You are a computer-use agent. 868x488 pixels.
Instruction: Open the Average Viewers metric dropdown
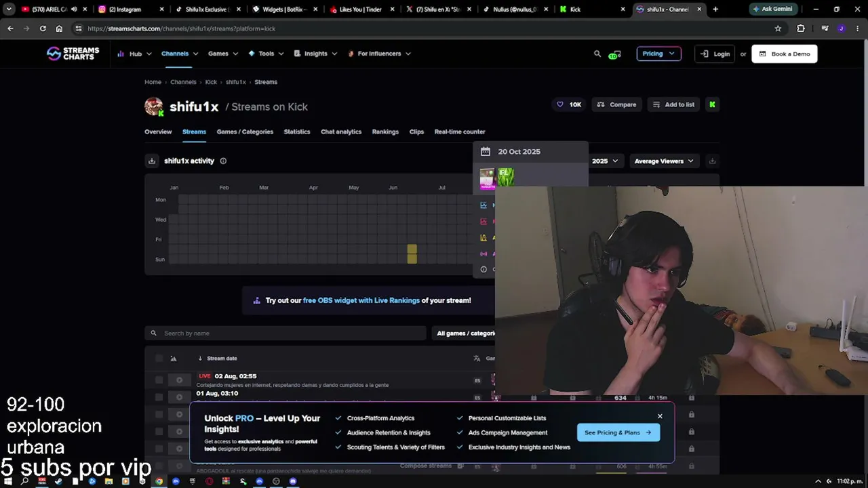664,161
